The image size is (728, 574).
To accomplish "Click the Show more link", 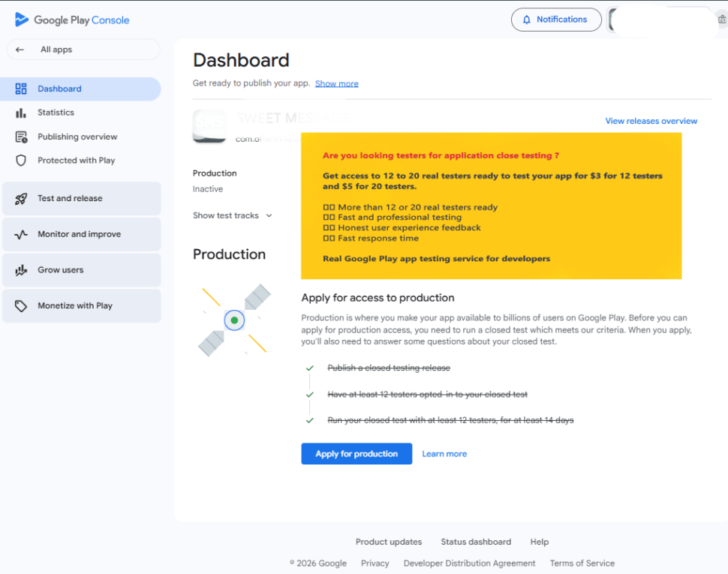I will click(x=337, y=83).
